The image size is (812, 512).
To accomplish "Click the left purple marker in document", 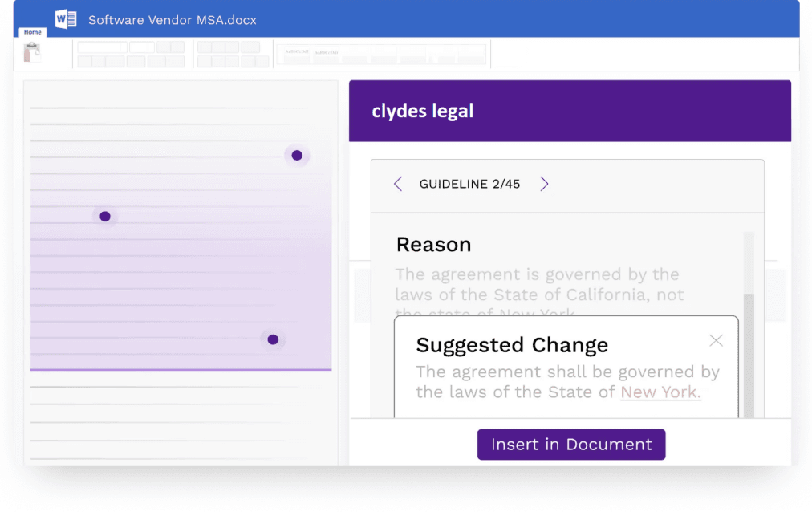I will click(105, 217).
